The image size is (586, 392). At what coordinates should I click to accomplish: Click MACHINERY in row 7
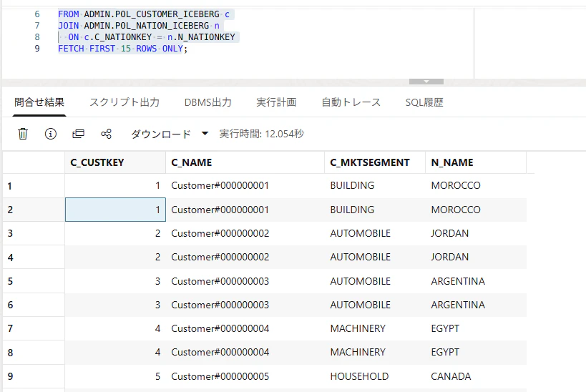[358, 328]
